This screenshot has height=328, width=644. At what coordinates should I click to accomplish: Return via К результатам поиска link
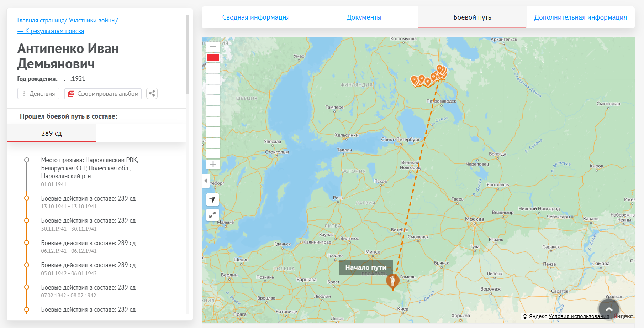[51, 31]
